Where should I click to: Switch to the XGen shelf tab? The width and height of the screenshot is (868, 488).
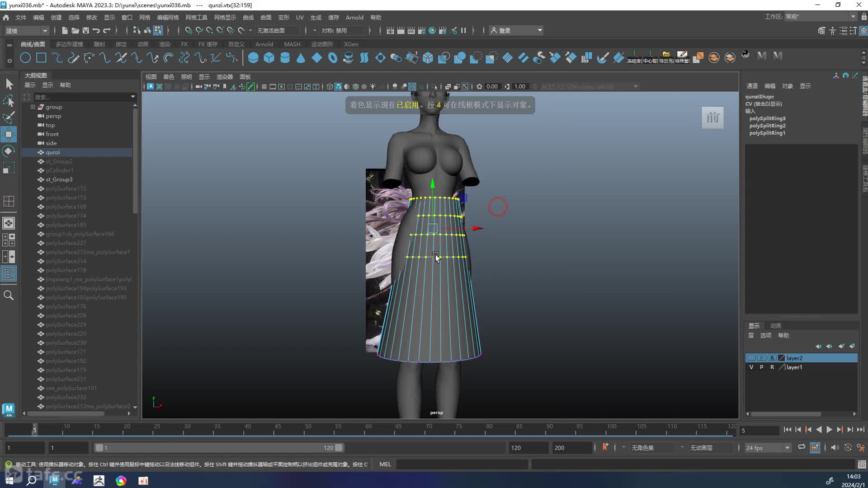click(x=351, y=44)
